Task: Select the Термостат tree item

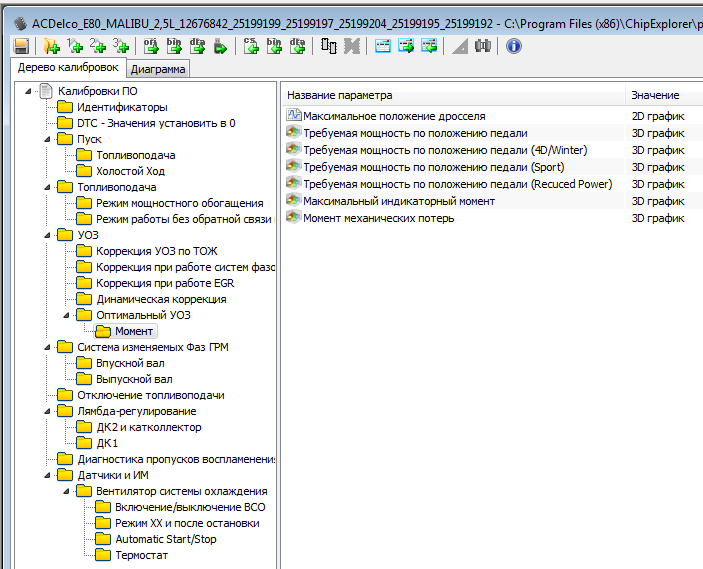Action: (141, 555)
